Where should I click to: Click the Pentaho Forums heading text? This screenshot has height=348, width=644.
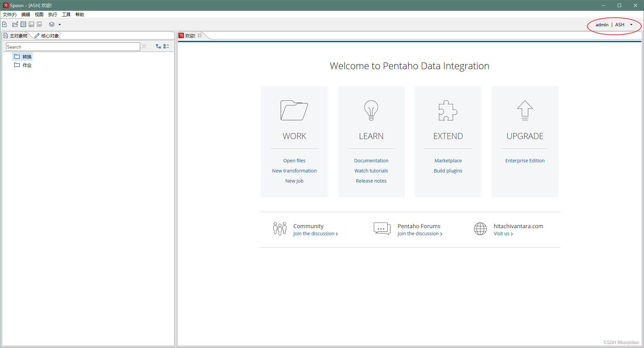point(419,226)
